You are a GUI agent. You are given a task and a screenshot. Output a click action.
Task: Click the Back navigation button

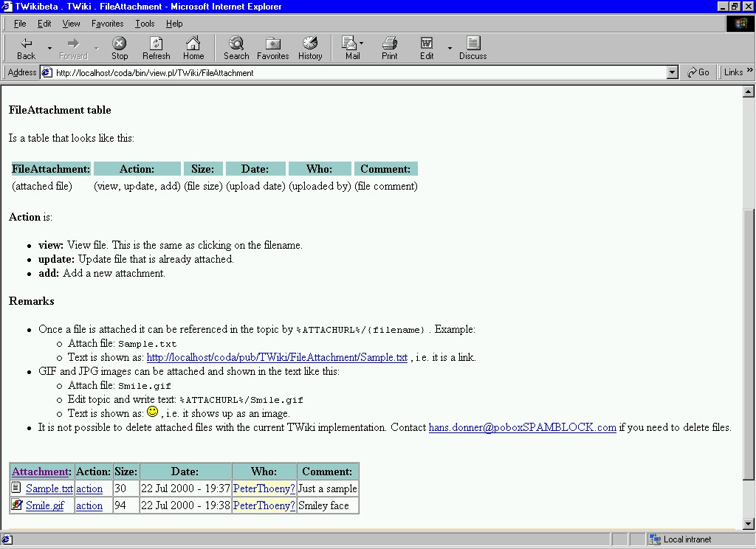[26, 48]
